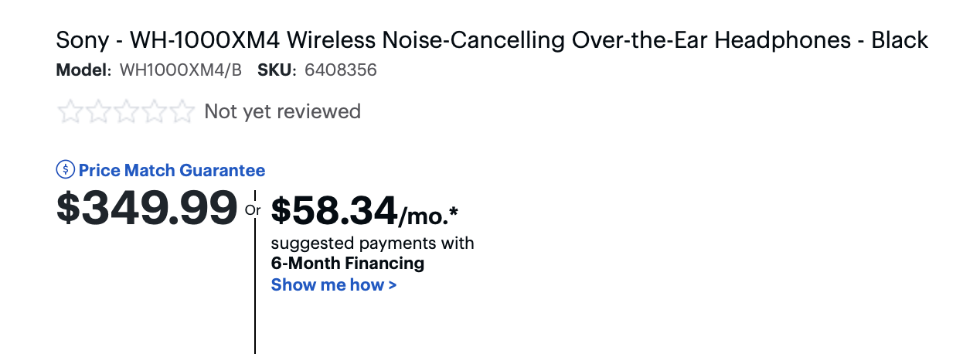The height and width of the screenshot is (354, 980).
Task: Click the Show me how link
Action: (334, 284)
